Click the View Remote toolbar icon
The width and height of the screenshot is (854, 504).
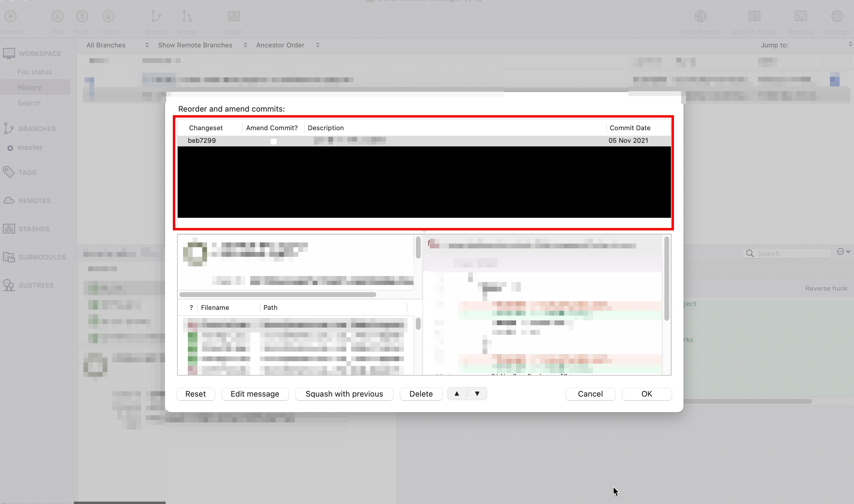point(700,16)
